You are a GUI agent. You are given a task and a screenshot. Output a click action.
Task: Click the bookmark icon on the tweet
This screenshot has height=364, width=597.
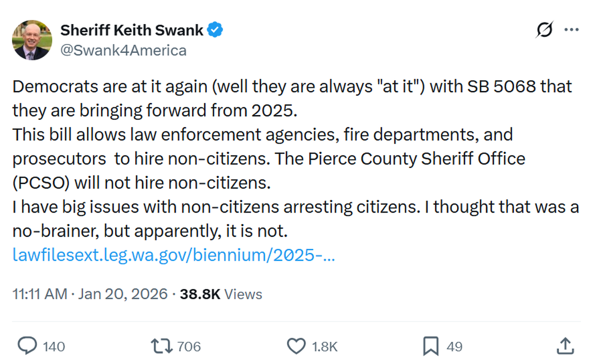coord(430,346)
